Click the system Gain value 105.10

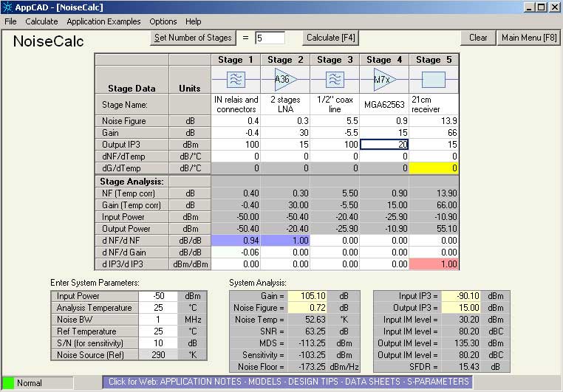pos(307,296)
